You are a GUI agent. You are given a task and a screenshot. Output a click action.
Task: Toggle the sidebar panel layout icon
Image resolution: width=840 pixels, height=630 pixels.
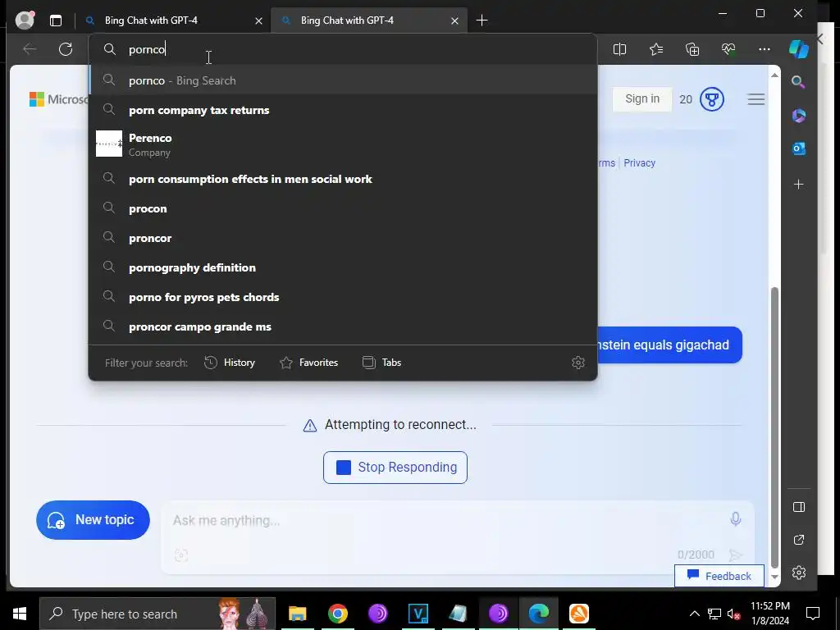pos(798,507)
